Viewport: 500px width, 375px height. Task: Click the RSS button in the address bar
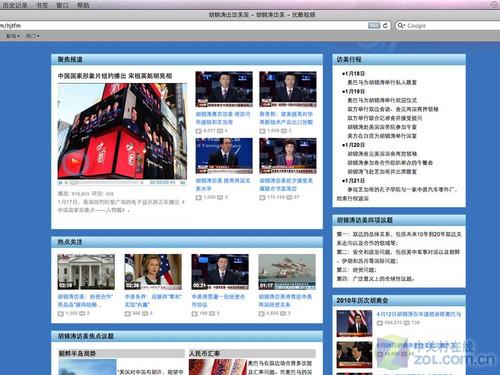click(x=374, y=26)
